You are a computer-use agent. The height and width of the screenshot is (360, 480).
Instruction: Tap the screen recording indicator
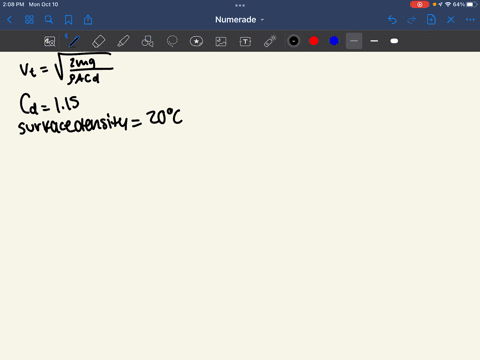420,4
